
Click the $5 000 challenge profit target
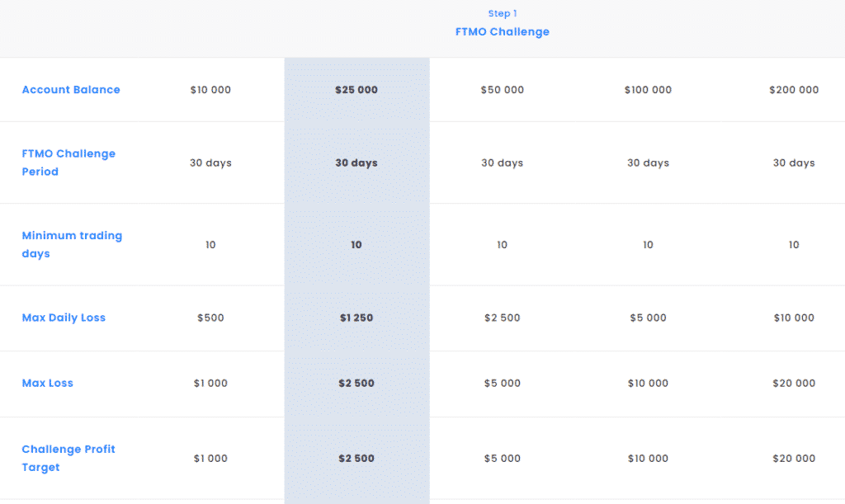[503, 459]
